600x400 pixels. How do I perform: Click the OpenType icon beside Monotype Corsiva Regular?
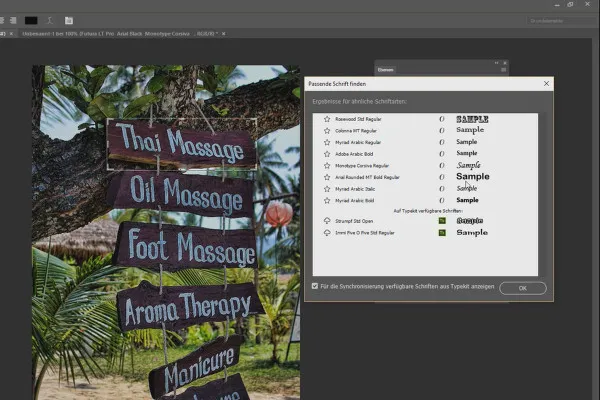click(x=442, y=166)
